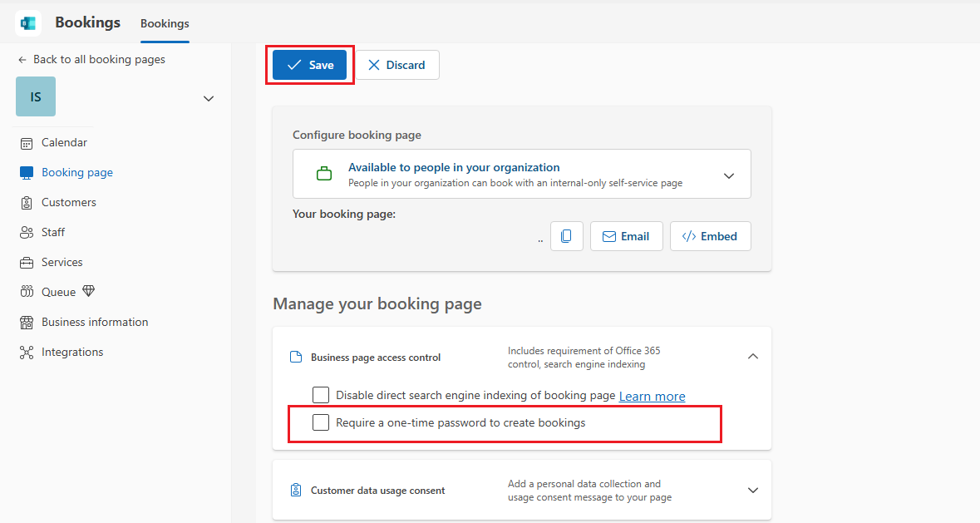Click the Business page access control page icon
Image resolution: width=980 pixels, height=523 pixels.
pyautogui.click(x=296, y=357)
